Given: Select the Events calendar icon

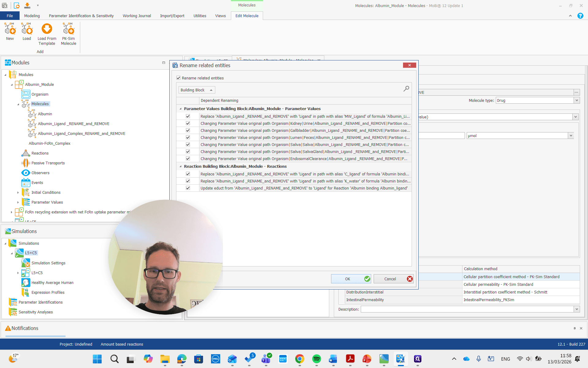Looking at the screenshot, I should pos(26,182).
